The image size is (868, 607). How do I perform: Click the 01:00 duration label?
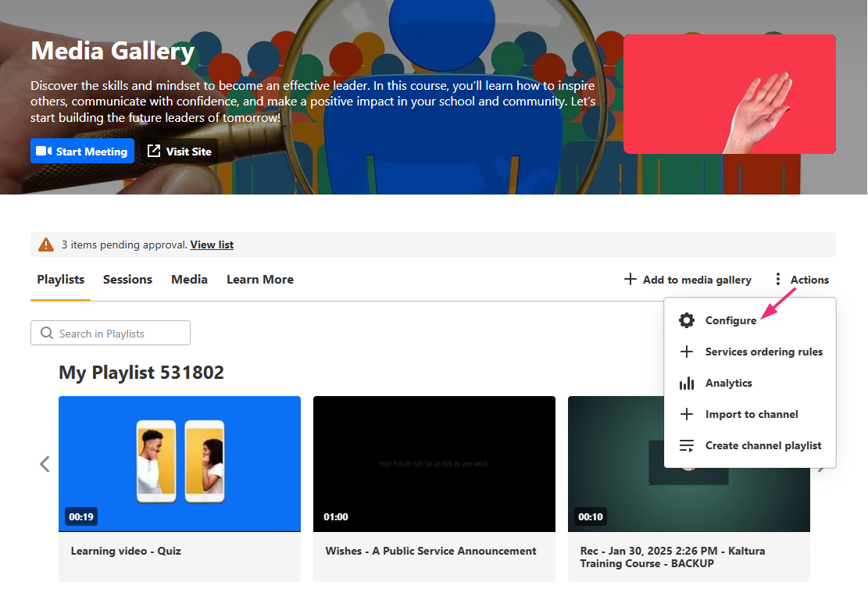coord(335,516)
